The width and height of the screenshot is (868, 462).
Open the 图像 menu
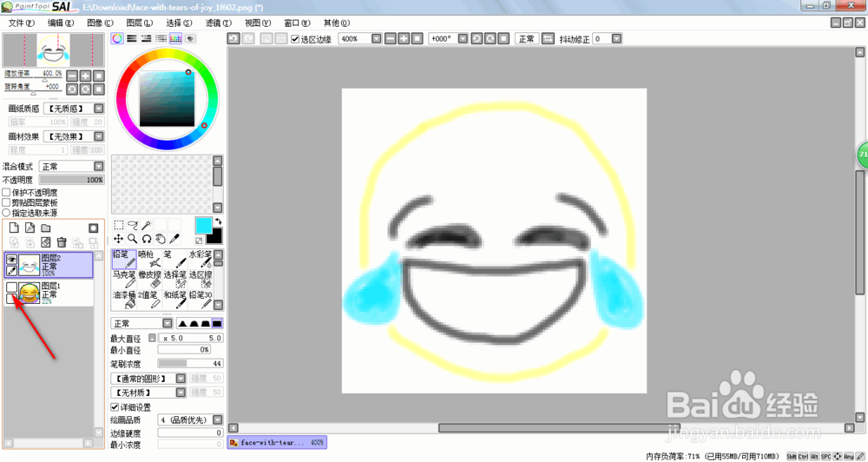tap(100, 23)
